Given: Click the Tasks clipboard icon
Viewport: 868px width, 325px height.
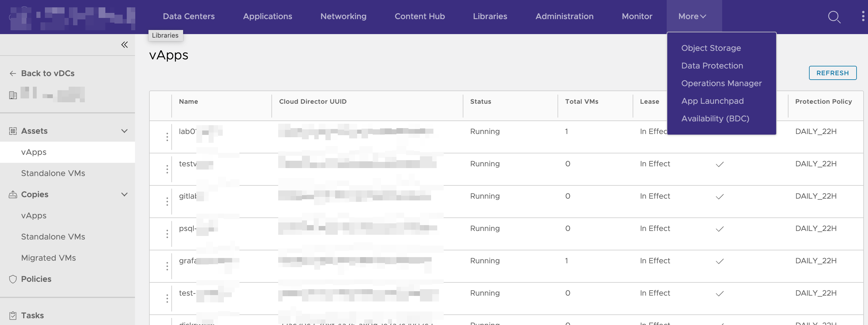Looking at the screenshot, I should pyautogui.click(x=13, y=316).
